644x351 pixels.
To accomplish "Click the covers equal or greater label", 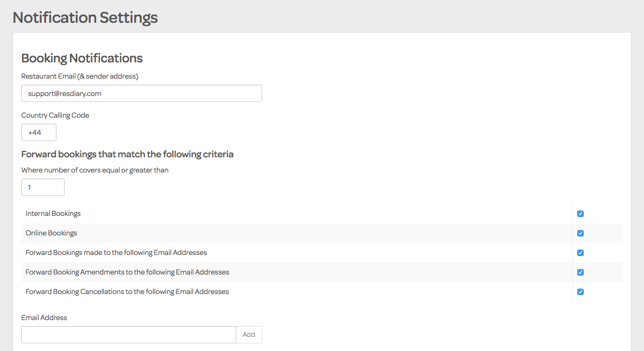I will point(94,170).
